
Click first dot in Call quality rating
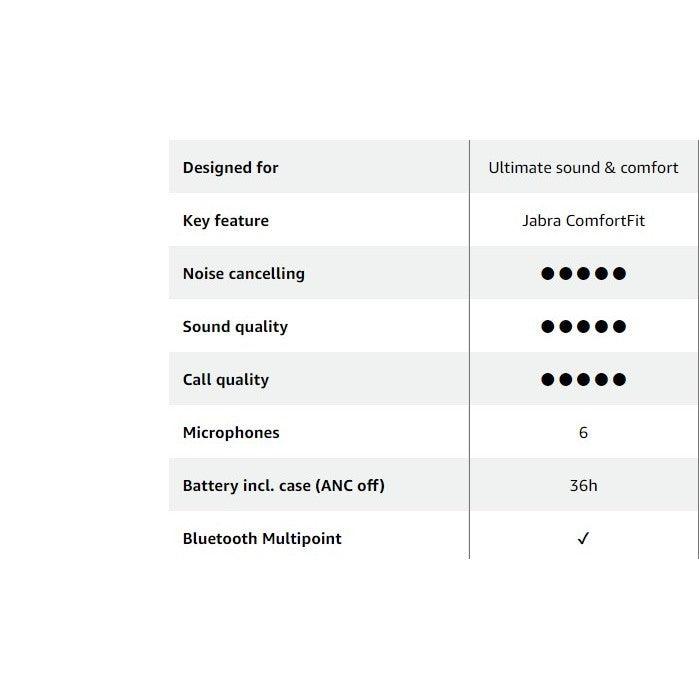[548, 379]
